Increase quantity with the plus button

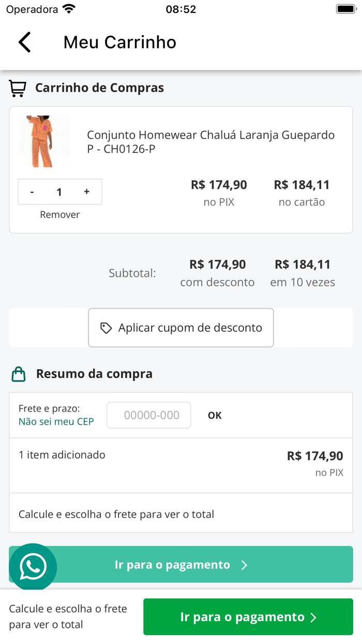(x=87, y=192)
